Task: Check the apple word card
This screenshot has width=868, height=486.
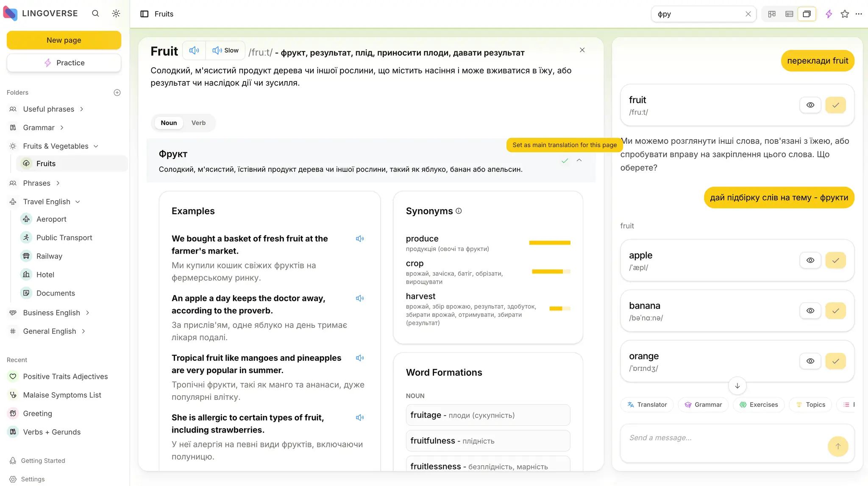Action: pyautogui.click(x=836, y=260)
